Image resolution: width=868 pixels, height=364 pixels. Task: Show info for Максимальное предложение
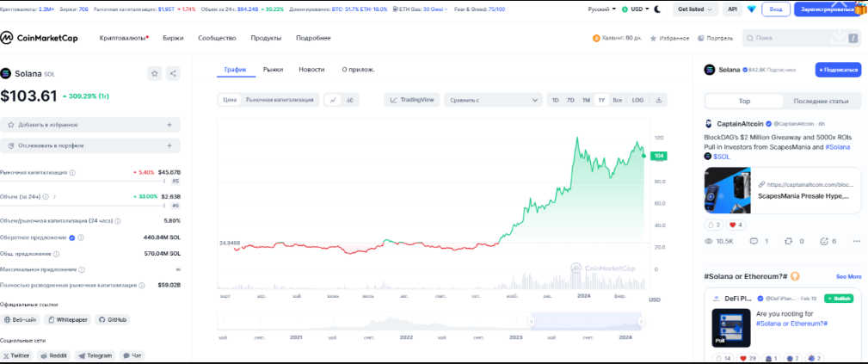point(82,270)
